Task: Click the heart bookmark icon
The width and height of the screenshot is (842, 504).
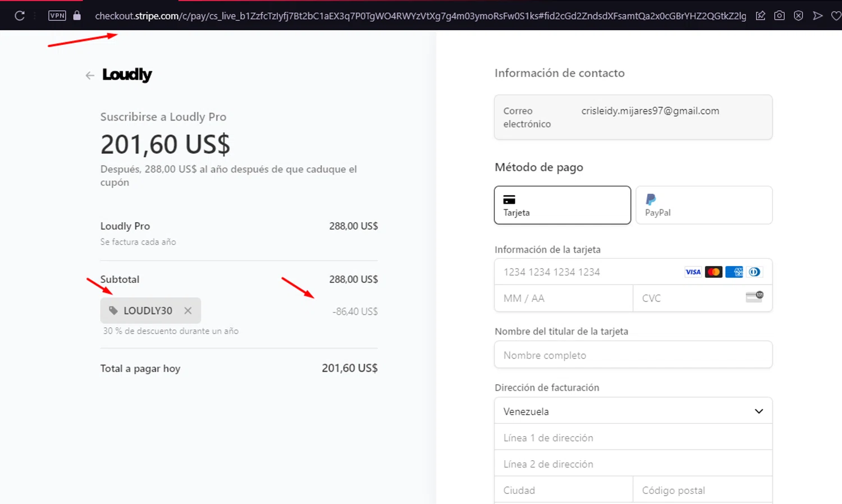Action: coord(836,16)
